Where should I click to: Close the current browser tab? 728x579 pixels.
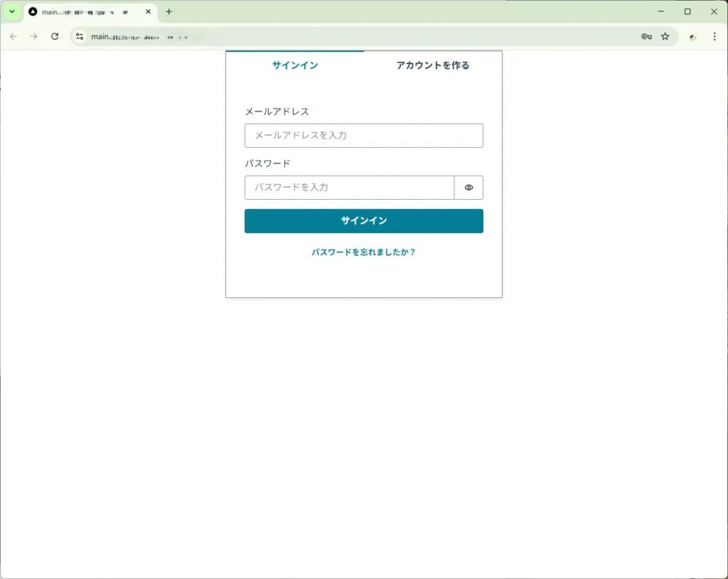148,12
